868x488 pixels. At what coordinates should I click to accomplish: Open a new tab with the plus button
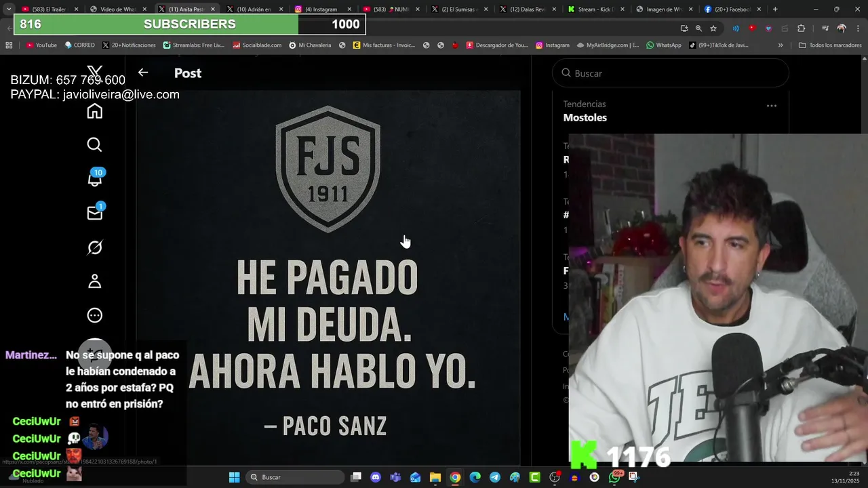(775, 9)
